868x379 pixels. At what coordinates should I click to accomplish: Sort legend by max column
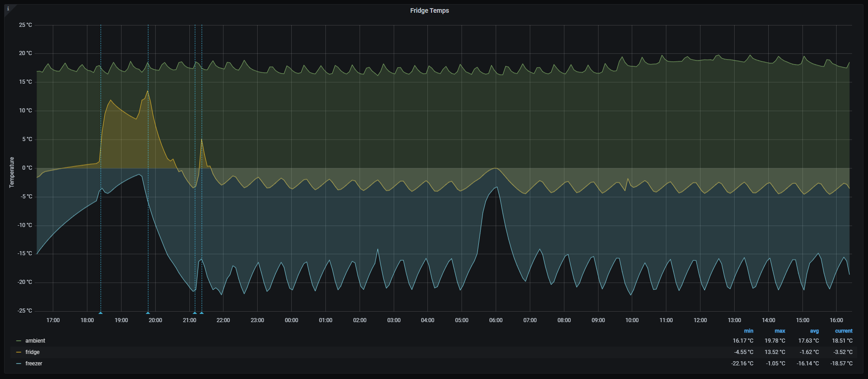[780, 331]
